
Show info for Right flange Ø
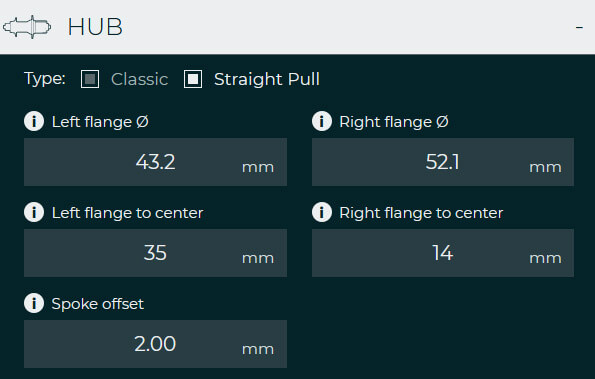coord(322,122)
